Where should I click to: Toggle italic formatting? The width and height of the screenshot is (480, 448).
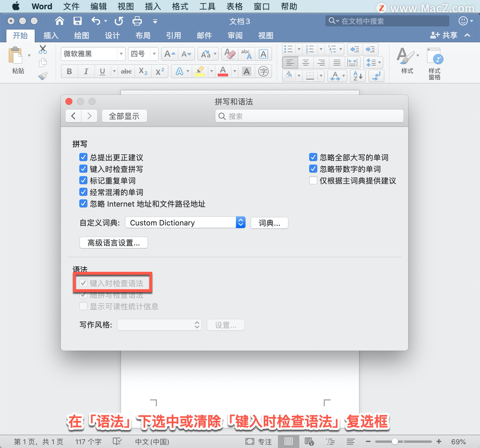(x=86, y=71)
